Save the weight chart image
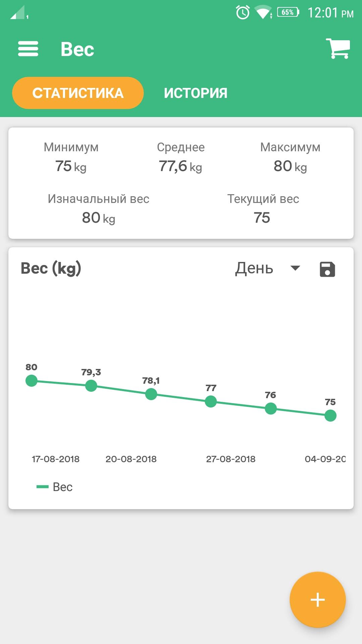 327,269
